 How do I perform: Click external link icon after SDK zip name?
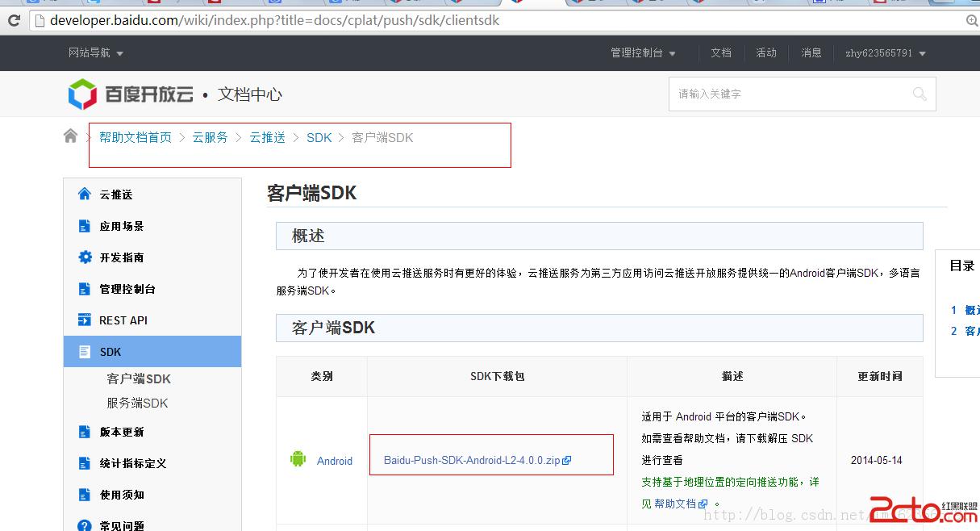click(x=567, y=461)
